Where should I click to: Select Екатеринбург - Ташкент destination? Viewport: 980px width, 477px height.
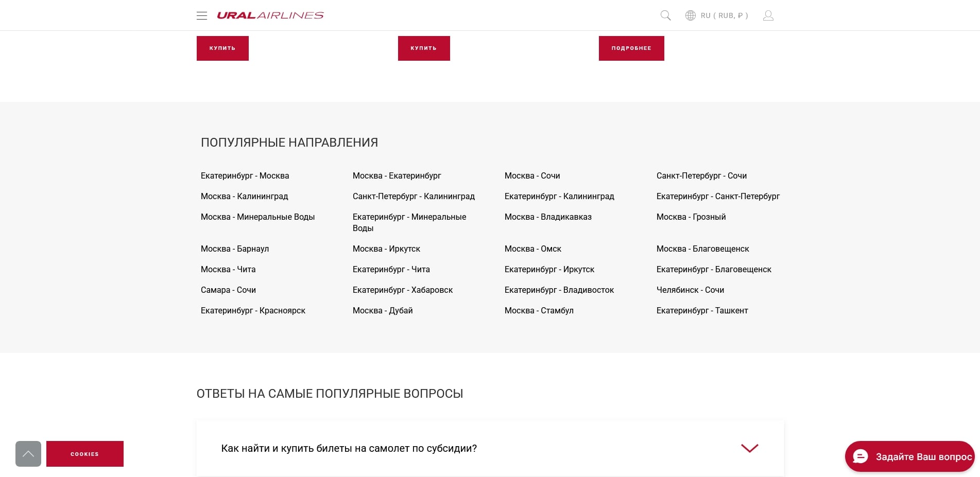(702, 310)
